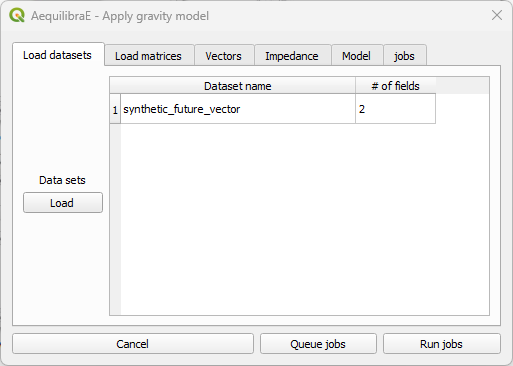This screenshot has width=513, height=366.
Task: Click the Run jobs button
Action: click(x=441, y=344)
